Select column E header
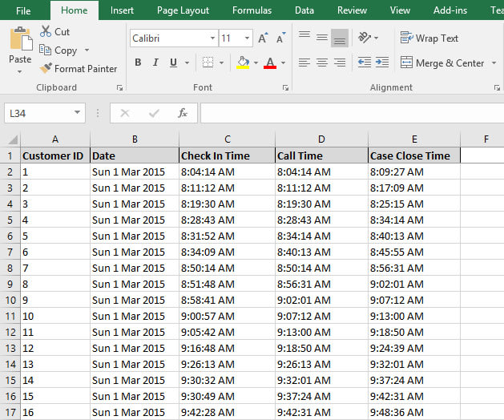Viewport: 504px width, 420px height. pyautogui.click(x=414, y=139)
